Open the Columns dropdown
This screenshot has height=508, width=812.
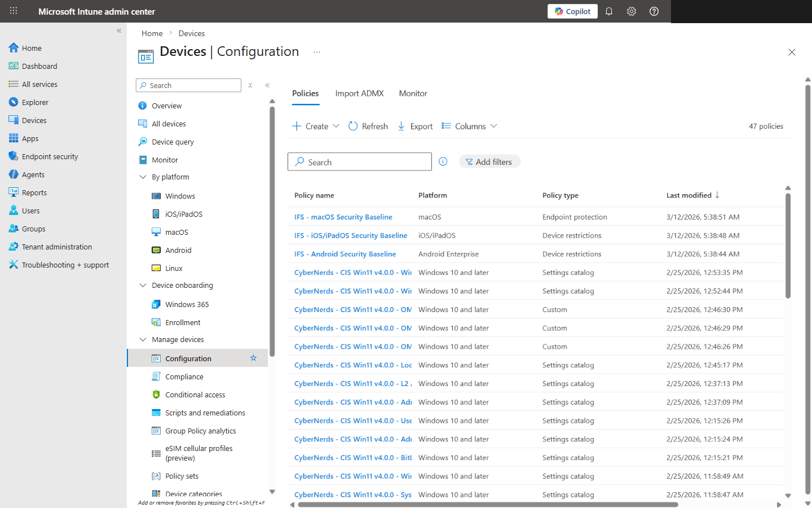(x=469, y=126)
